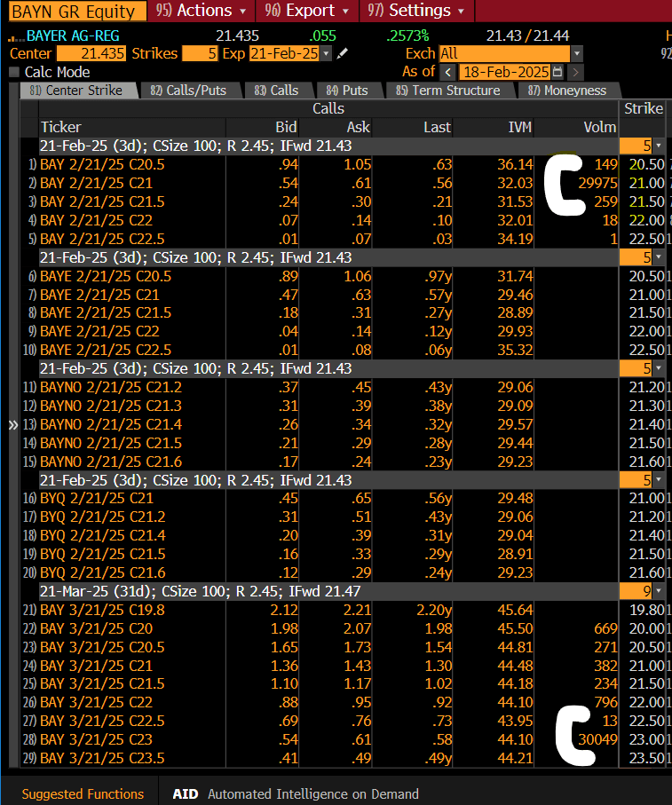Image resolution: width=672 pixels, height=805 pixels.
Task: Go to previous As of date arrow
Action: pyautogui.click(x=448, y=72)
